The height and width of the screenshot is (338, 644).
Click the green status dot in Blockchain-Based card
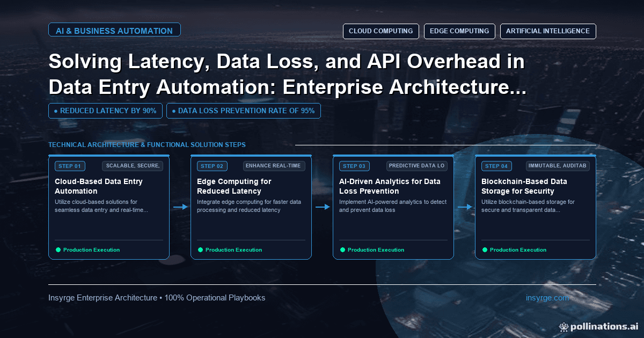coord(485,249)
